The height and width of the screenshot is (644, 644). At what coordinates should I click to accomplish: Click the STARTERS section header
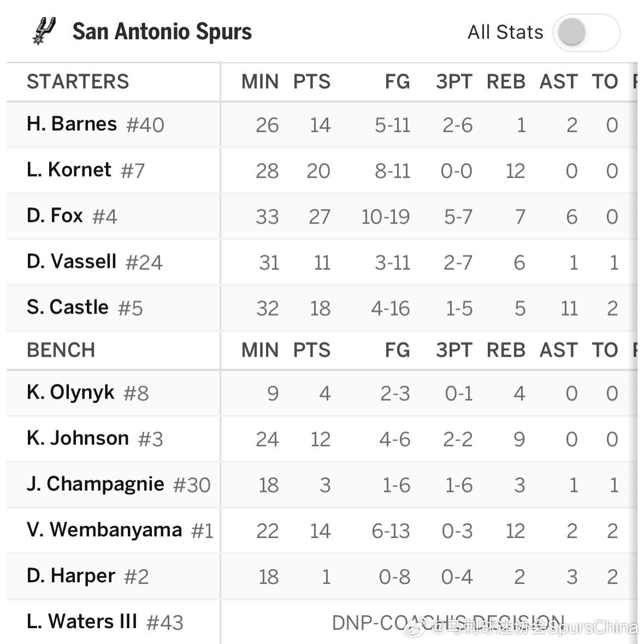coord(78,81)
